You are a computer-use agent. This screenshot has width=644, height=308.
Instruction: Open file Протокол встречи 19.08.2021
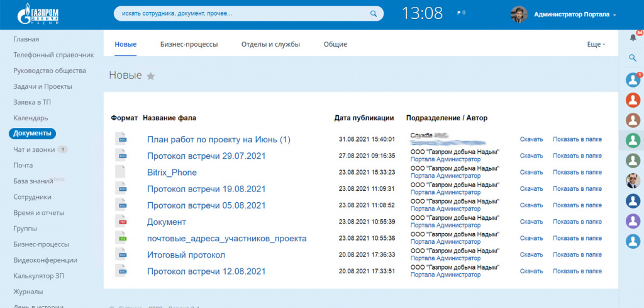click(x=206, y=189)
